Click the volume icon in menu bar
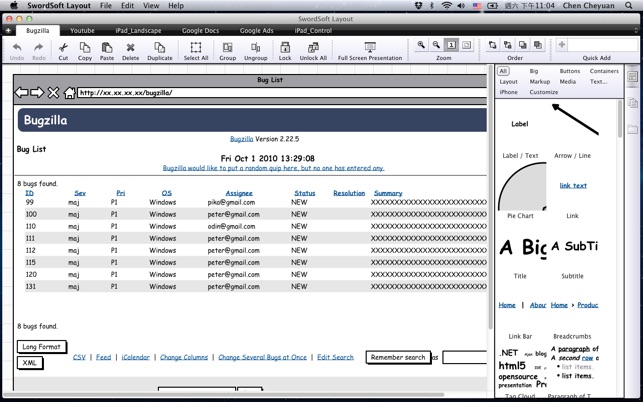 (x=461, y=6)
